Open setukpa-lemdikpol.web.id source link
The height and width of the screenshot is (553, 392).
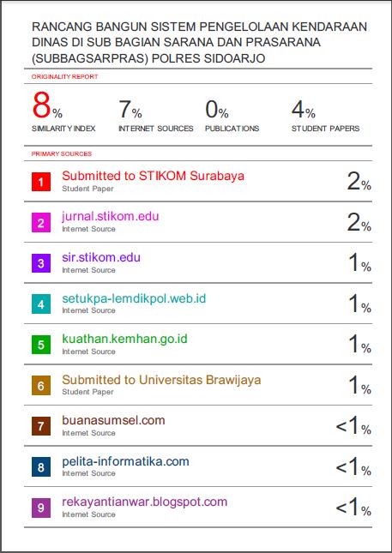[134, 298]
